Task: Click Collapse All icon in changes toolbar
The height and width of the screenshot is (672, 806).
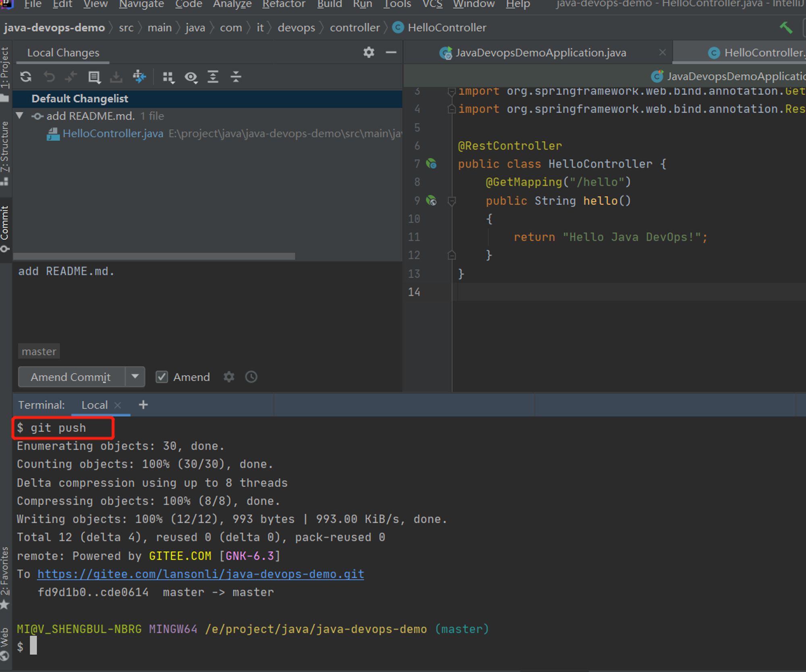Action: [236, 77]
